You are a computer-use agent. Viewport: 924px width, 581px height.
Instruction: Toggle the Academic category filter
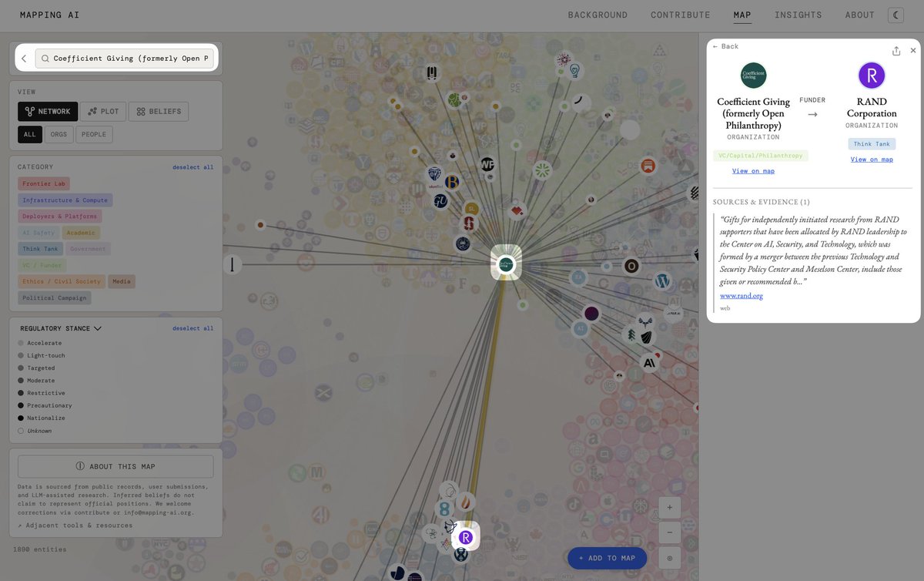pos(81,233)
